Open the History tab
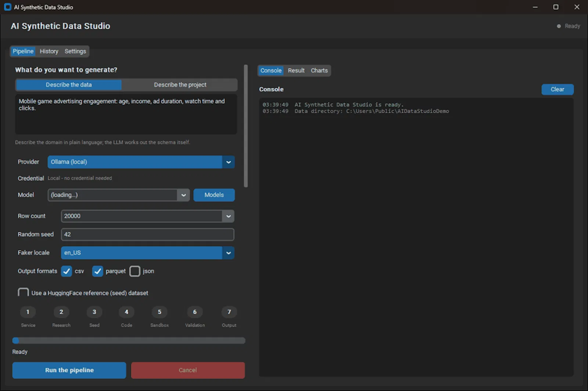 [49, 51]
